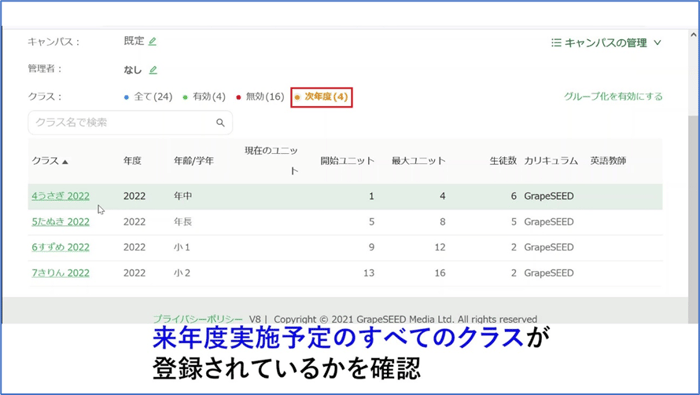Open the プライバシーポリシー footer link
Screen dimensions: 700x395
tap(197, 319)
